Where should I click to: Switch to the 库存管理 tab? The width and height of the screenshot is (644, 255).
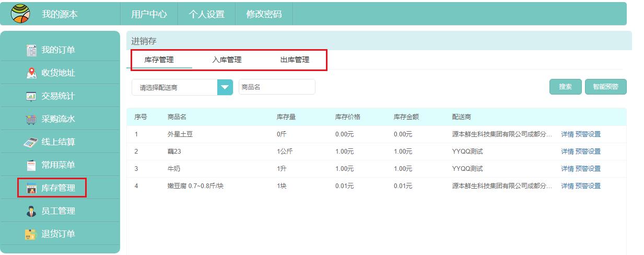tap(159, 60)
